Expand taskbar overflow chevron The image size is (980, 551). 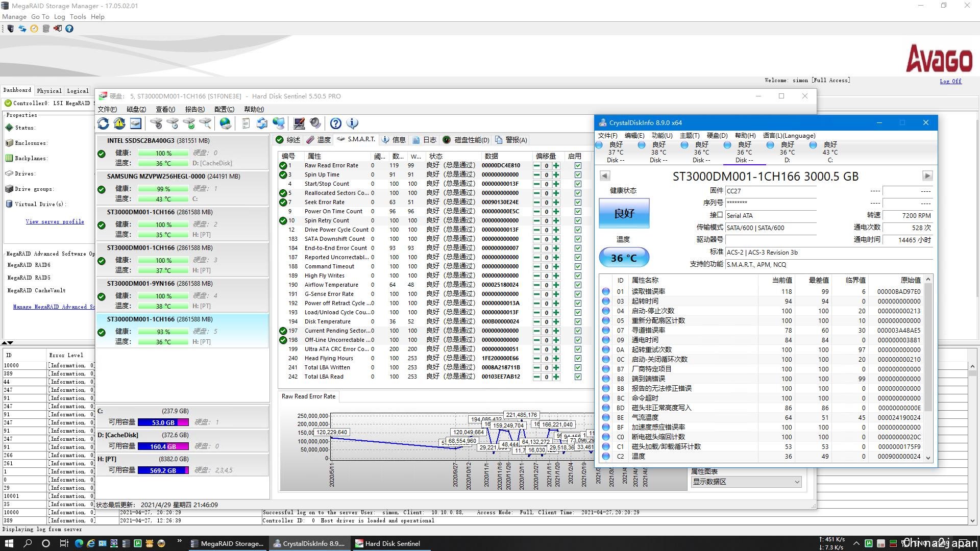(x=179, y=541)
